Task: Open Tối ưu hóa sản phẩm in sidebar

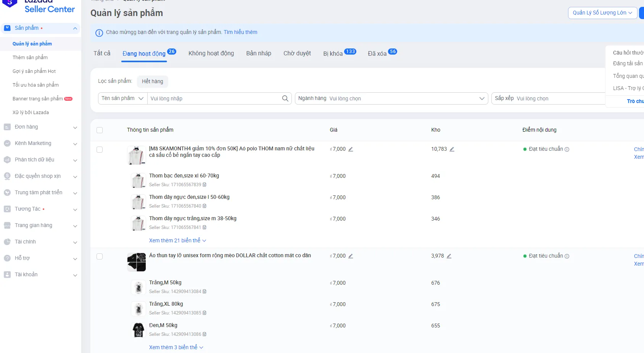Action: [35, 85]
